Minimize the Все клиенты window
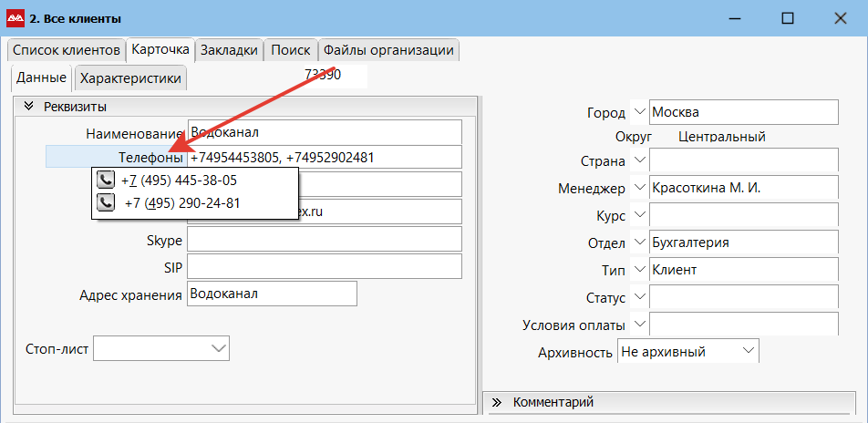The width and height of the screenshot is (868, 423). click(735, 18)
